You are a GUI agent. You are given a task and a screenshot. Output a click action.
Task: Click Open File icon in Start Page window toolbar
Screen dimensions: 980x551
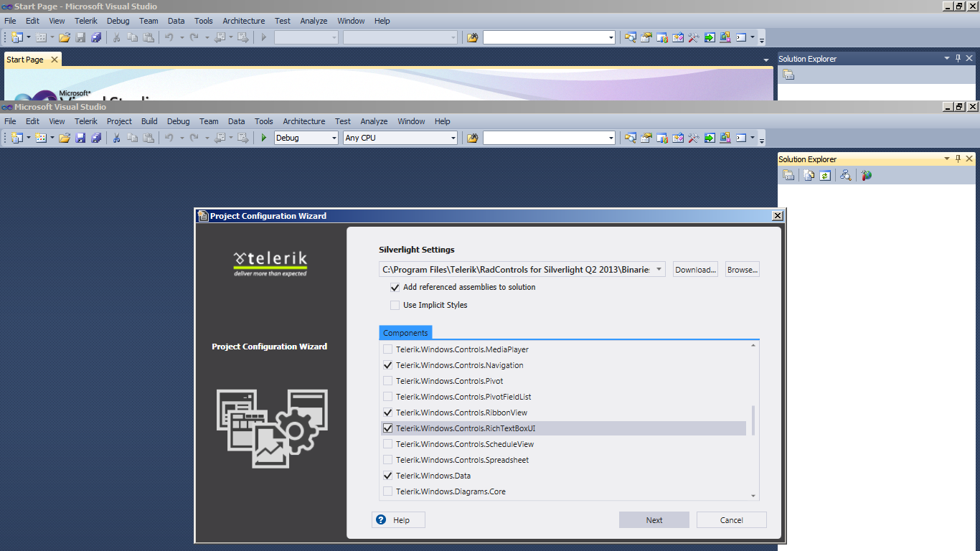pos(65,37)
